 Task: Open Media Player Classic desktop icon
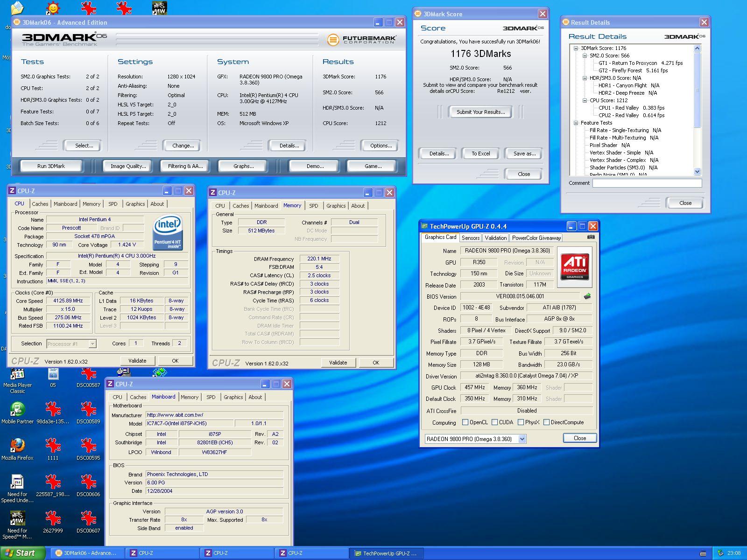pos(17,381)
